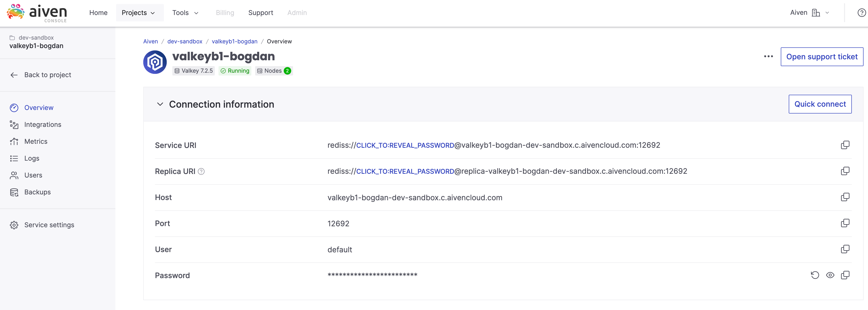Reveal password using the eye icon
The width and height of the screenshot is (868, 310).
click(830, 275)
